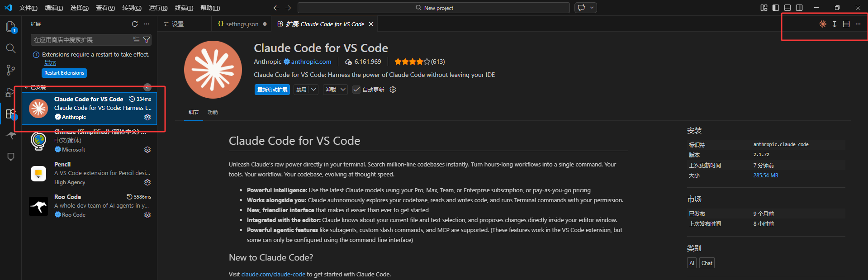Screen dimensions: 868x280
Task: Open manage gear for Chinese language pack
Action: tap(147, 150)
